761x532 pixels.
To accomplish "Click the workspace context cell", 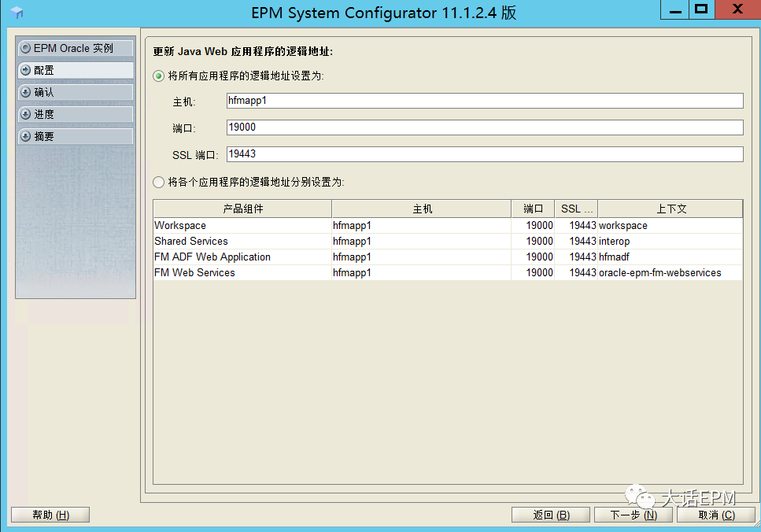I will tap(670, 225).
